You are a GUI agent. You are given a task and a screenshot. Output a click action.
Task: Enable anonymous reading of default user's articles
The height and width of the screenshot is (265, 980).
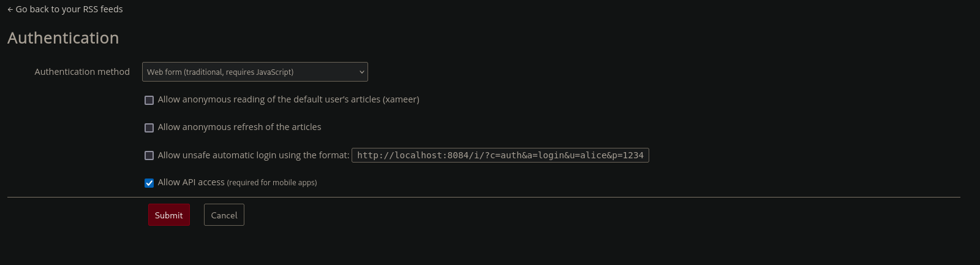point(149,100)
